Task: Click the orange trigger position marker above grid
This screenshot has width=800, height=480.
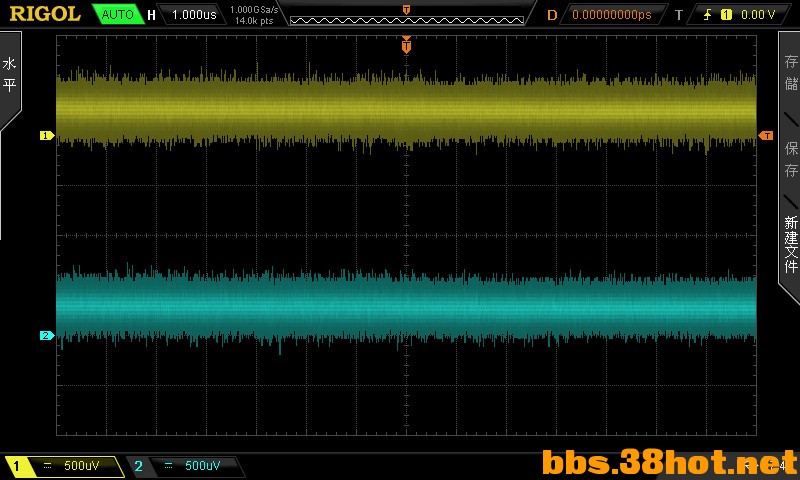Action: click(406, 45)
